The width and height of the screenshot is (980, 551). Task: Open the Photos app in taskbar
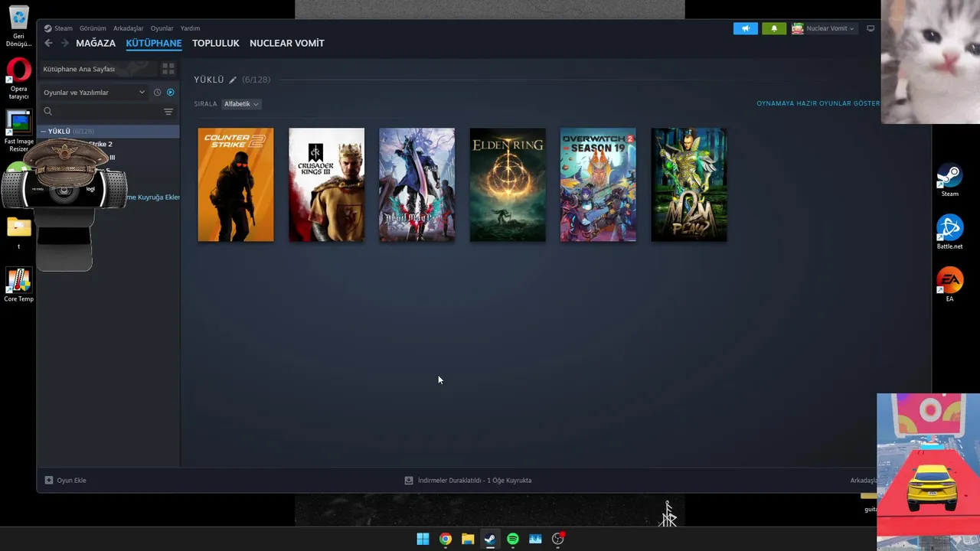[535, 539]
